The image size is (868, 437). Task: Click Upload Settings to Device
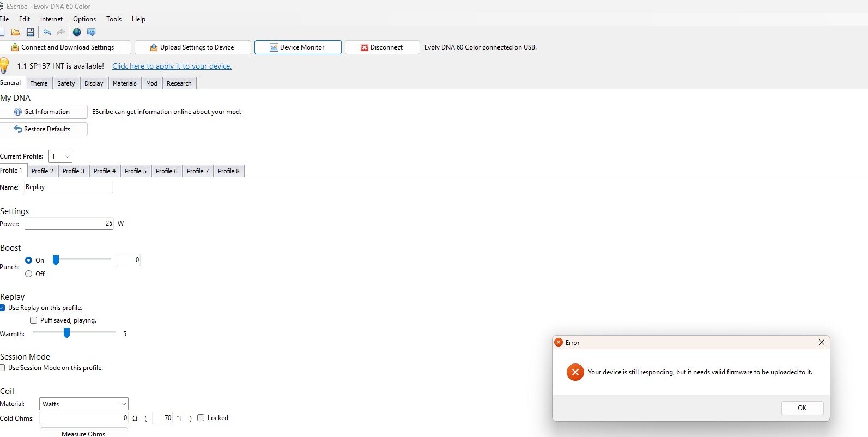coord(193,47)
